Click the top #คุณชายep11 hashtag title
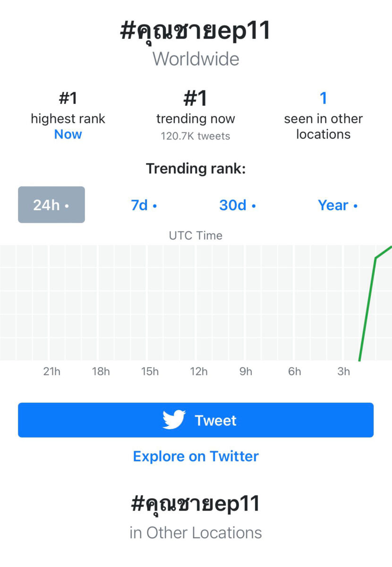The width and height of the screenshot is (392, 567). tap(196, 31)
